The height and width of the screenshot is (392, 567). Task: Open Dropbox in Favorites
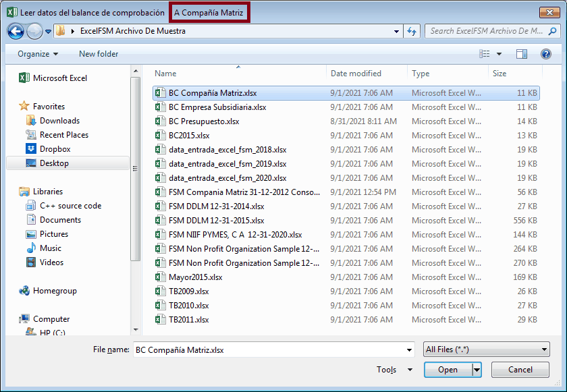point(48,149)
